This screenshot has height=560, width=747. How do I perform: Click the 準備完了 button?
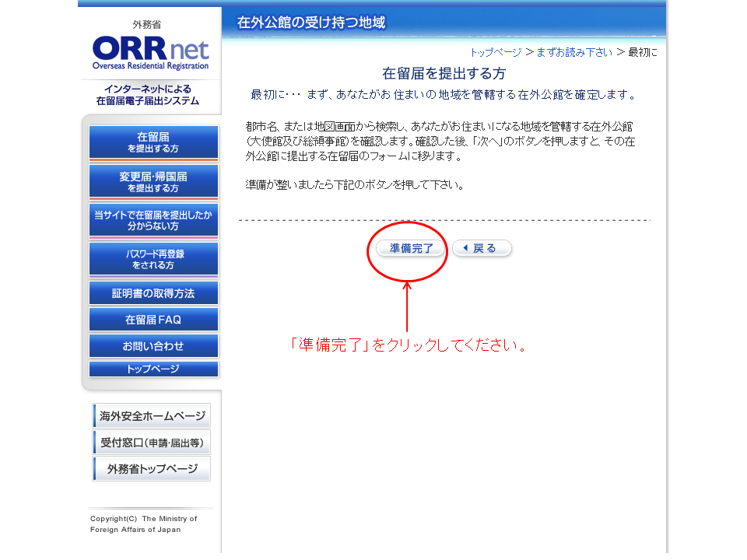pos(411,248)
